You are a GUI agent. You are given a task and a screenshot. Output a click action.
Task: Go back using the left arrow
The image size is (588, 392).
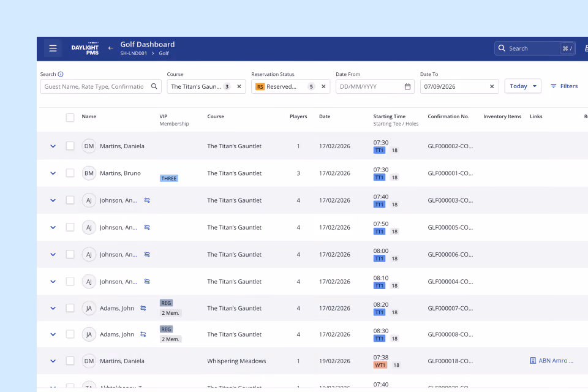(111, 48)
